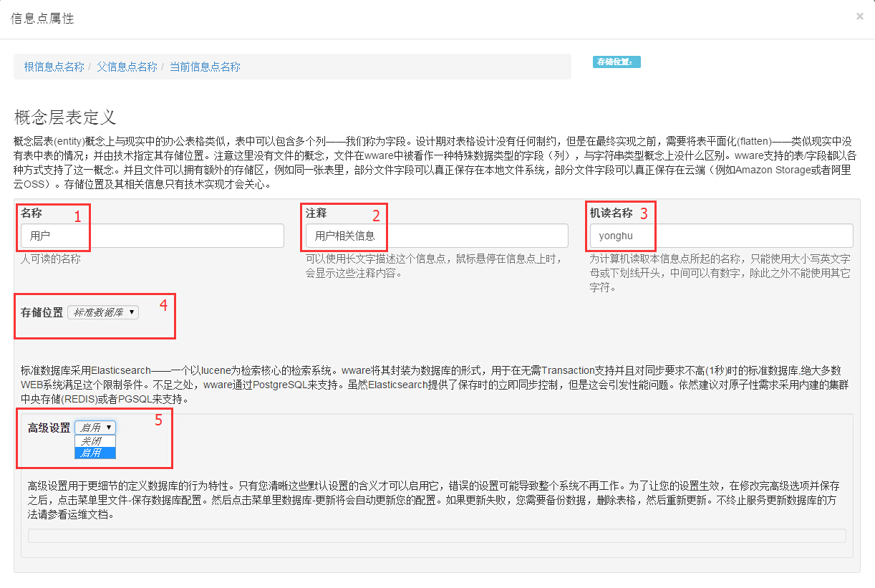Close the 信息点属性 dialog

click(859, 16)
